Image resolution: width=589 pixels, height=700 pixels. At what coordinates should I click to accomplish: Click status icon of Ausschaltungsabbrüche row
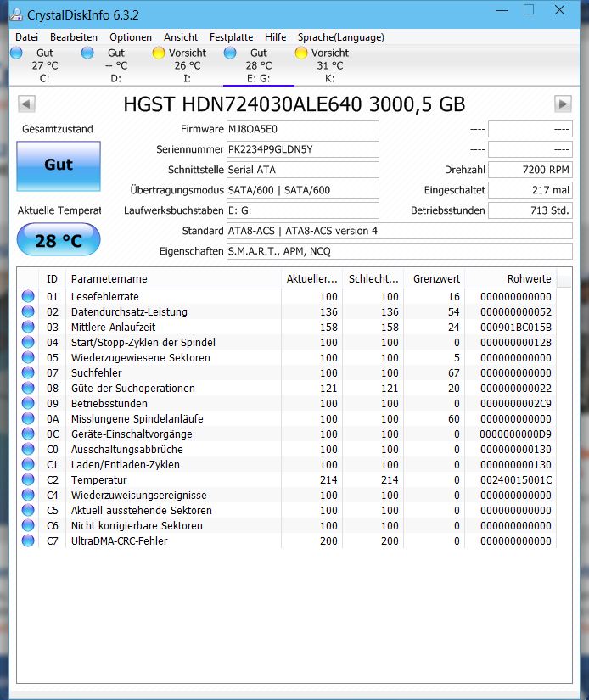[28, 449]
